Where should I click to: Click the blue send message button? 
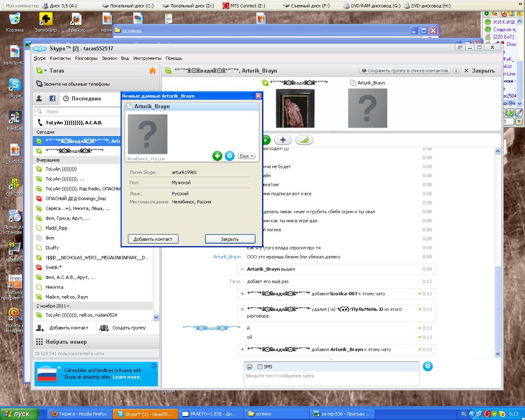click(428, 366)
